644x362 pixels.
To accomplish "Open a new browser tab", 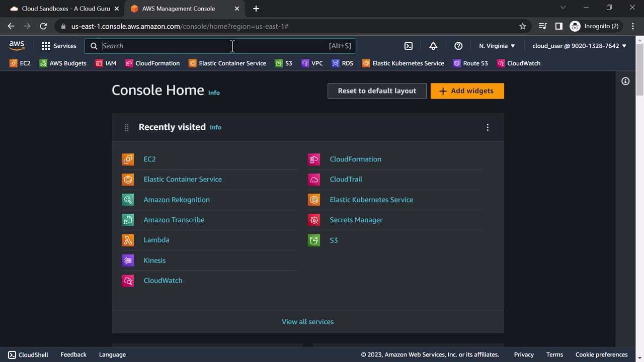I will point(256,9).
